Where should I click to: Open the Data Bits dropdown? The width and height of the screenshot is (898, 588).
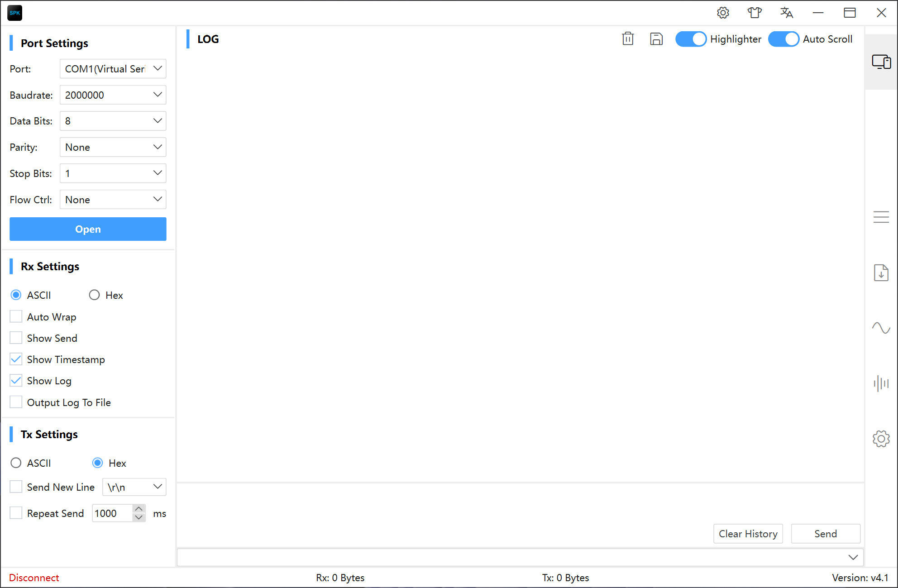tap(113, 121)
